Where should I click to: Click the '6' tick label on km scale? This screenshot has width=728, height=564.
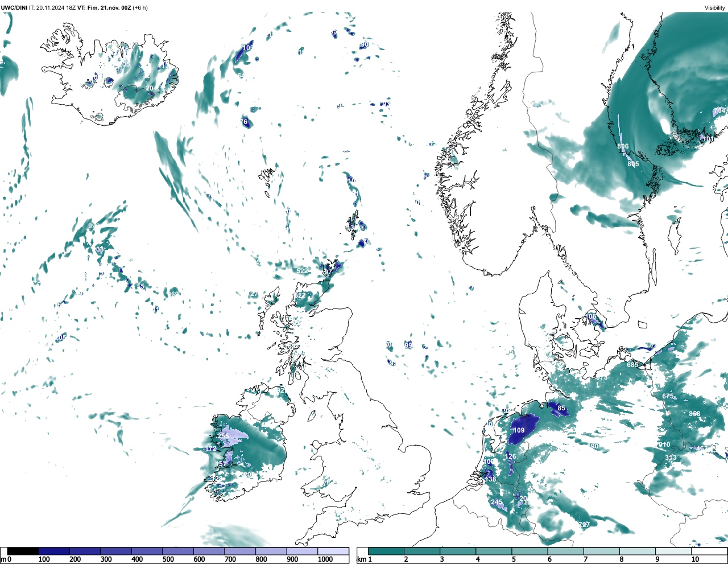click(x=550, y=559)
